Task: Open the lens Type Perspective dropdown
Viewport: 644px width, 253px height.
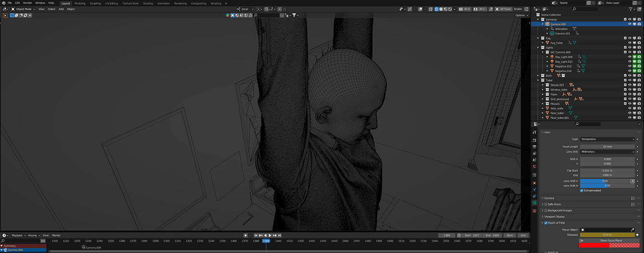Action: (x=607, y=139)
